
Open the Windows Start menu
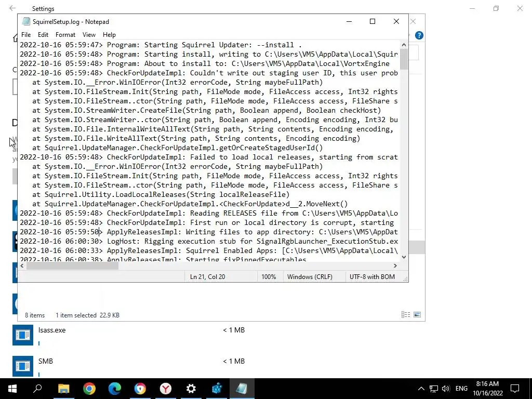pyautogui.click(x=12, y=389)
